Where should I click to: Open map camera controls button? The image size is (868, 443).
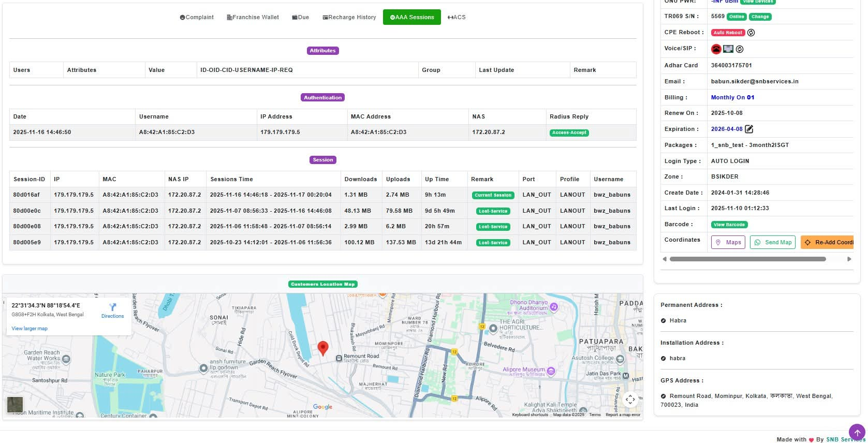[x=630, y=400]
